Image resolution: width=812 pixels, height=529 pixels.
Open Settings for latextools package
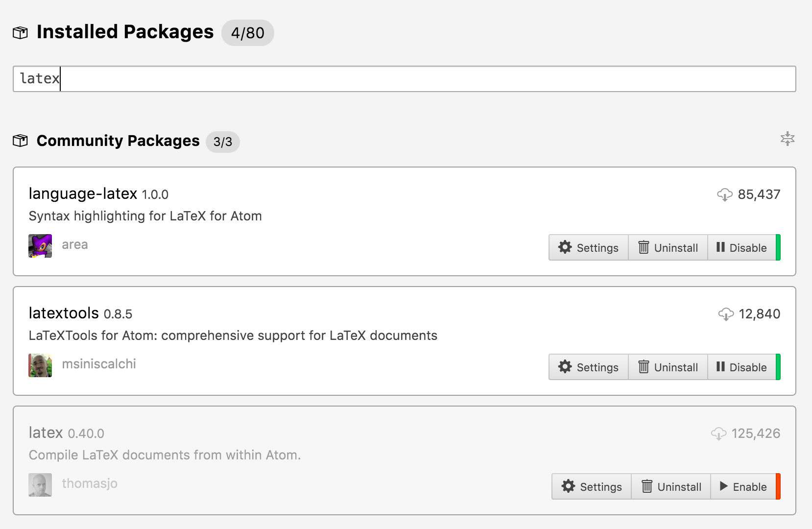point(589,367)
